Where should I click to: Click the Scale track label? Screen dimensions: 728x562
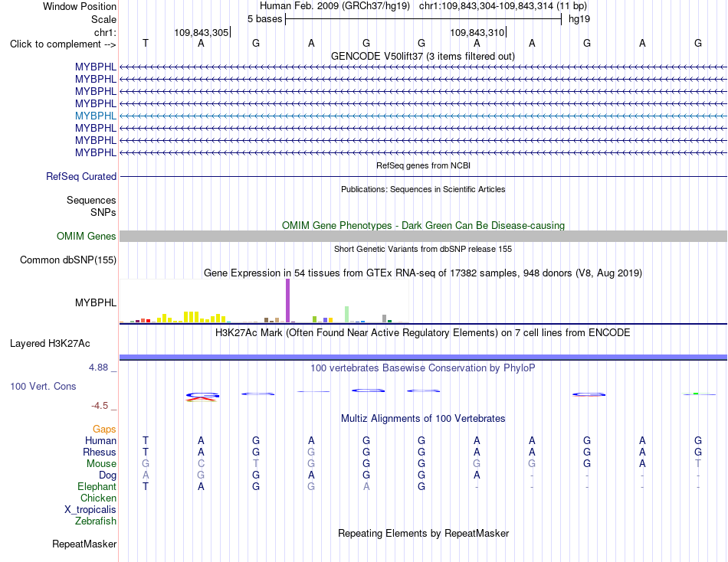coord(103,19)
